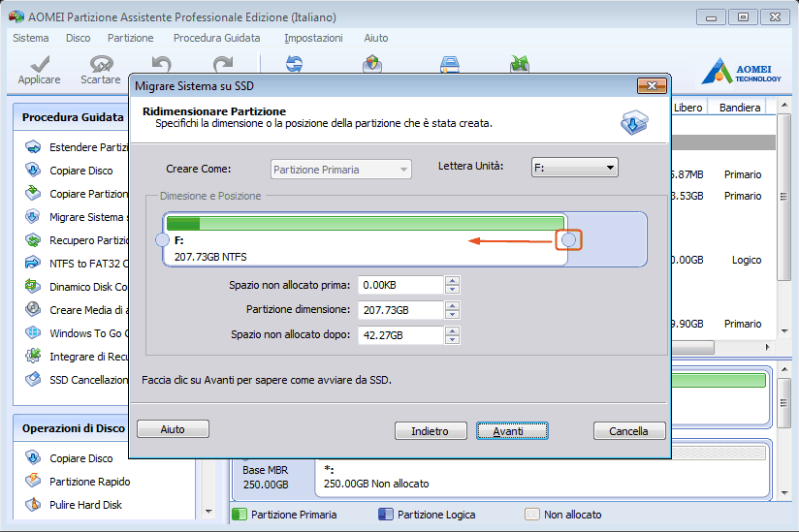799x532 pixels.
Task: Click the Partizione dimensione field
Action: [x=400, y=310]
